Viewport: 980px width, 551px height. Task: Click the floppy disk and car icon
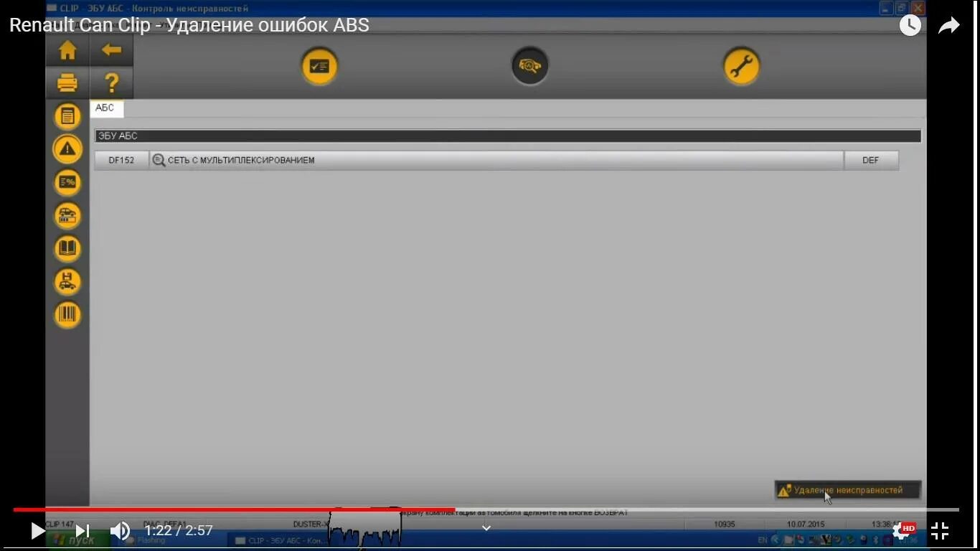[67, 282]
